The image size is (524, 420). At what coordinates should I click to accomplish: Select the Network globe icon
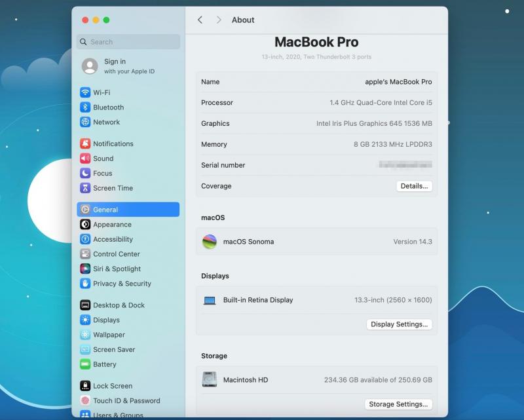(x=85, y=122)
